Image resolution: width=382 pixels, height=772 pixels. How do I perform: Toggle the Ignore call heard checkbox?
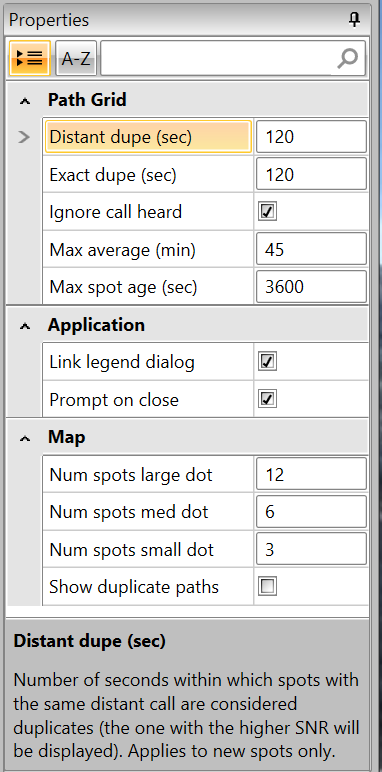click(267, 212)
